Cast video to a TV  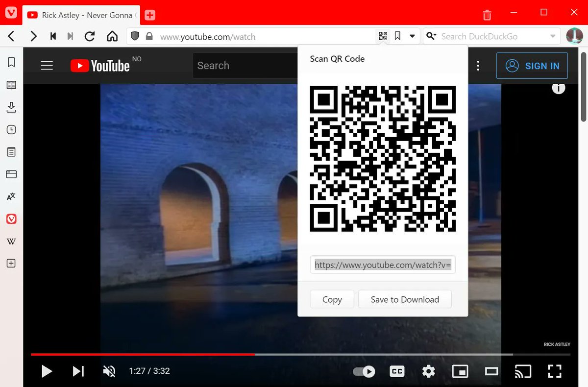point(523,371)
